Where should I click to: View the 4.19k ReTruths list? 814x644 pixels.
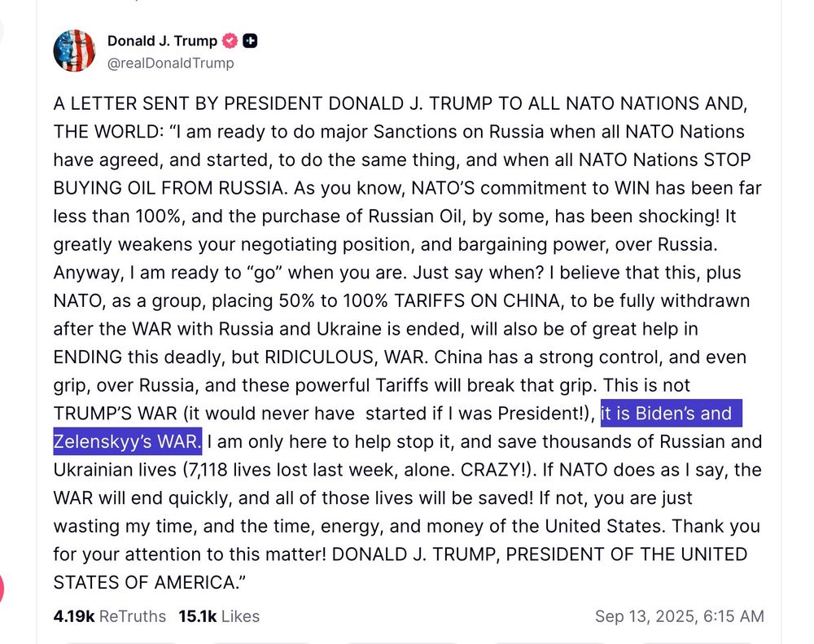pyautogui.click(x=109, y=616)
